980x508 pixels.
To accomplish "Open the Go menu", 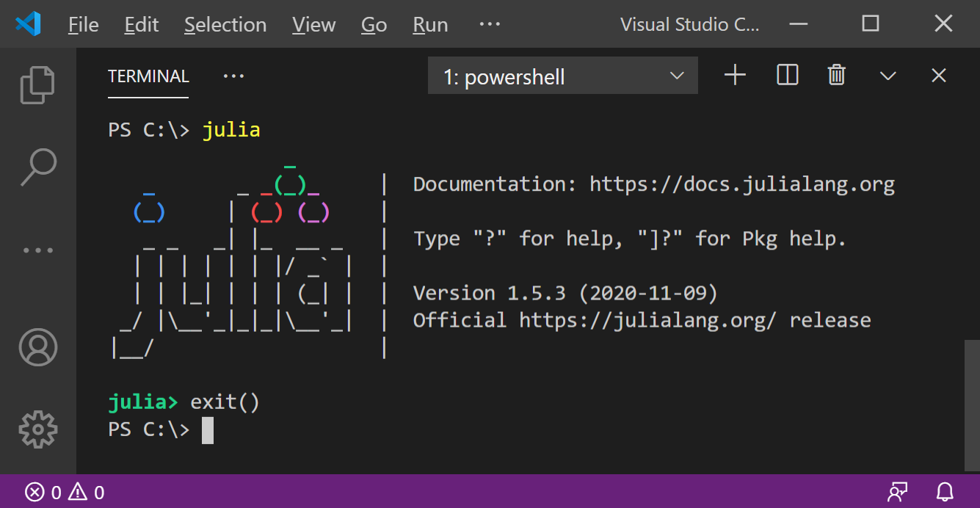I will coord(374,25).
